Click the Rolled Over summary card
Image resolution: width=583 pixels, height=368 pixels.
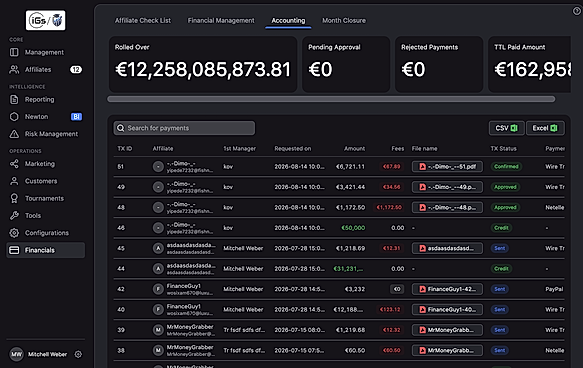pos(203,64)
